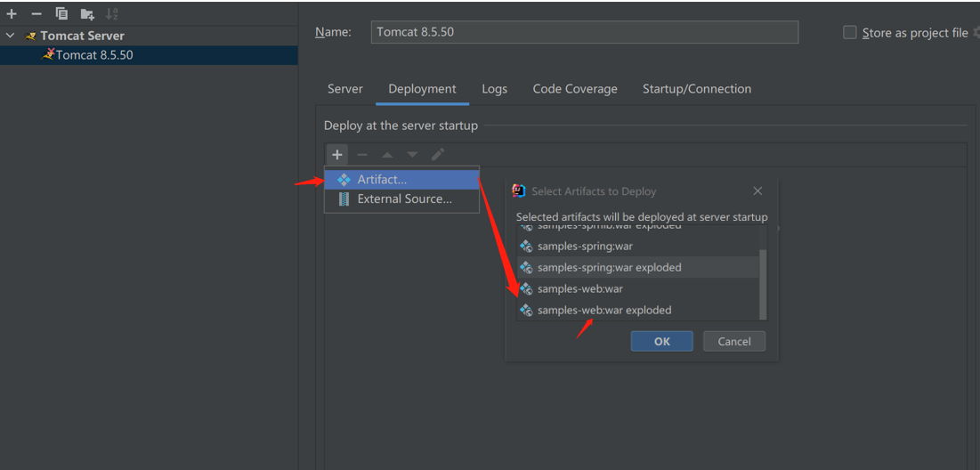Click the remove configuration minus icon
Screen dimensions: 980x470
pos(36,13)
